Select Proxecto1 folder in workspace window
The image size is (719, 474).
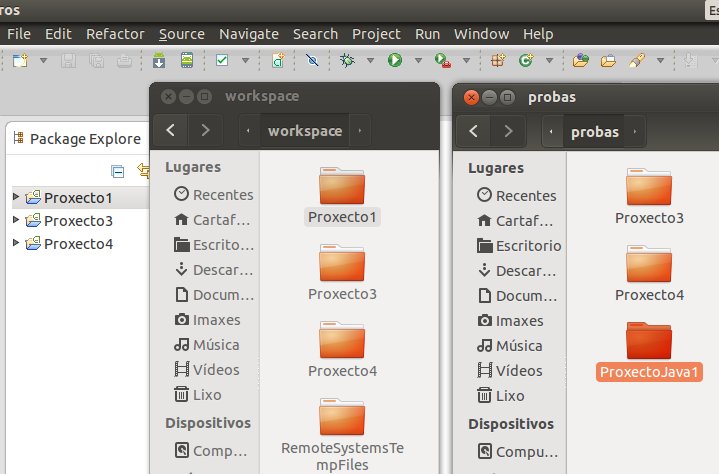point(342,196)
